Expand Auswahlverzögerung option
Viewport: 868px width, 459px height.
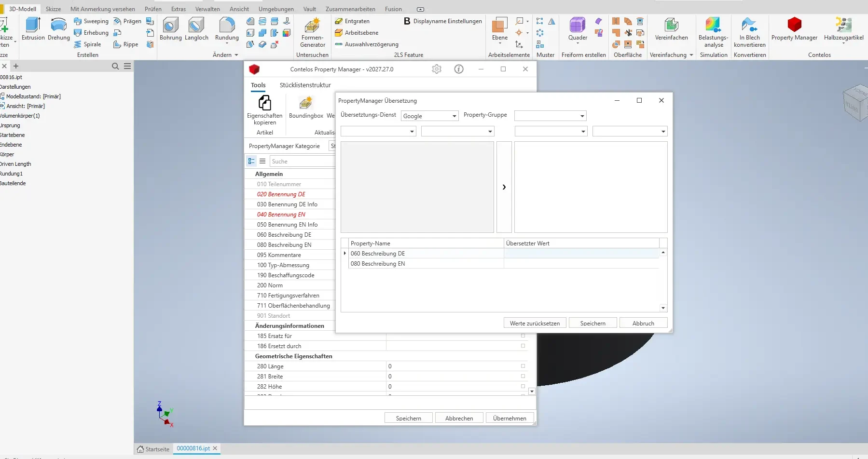coord(367,44)
